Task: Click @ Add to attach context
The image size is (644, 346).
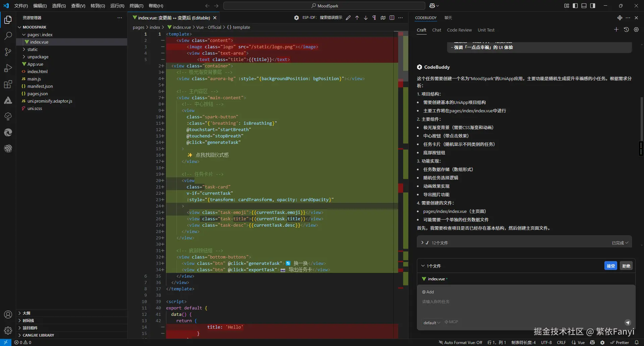Action: click(x=428, y=292)
